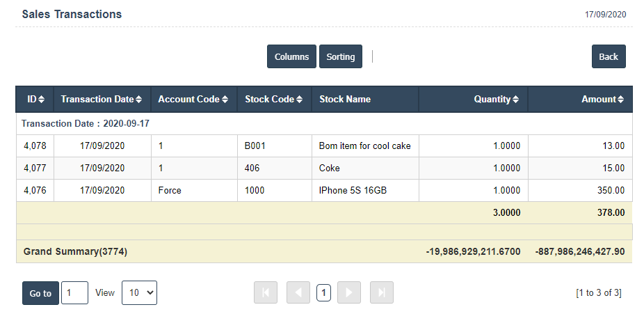The height and width of the screenshot is (314, 644).
Task: Sort by Stock Code arrows icon
Action: click(x=300, y=100)
